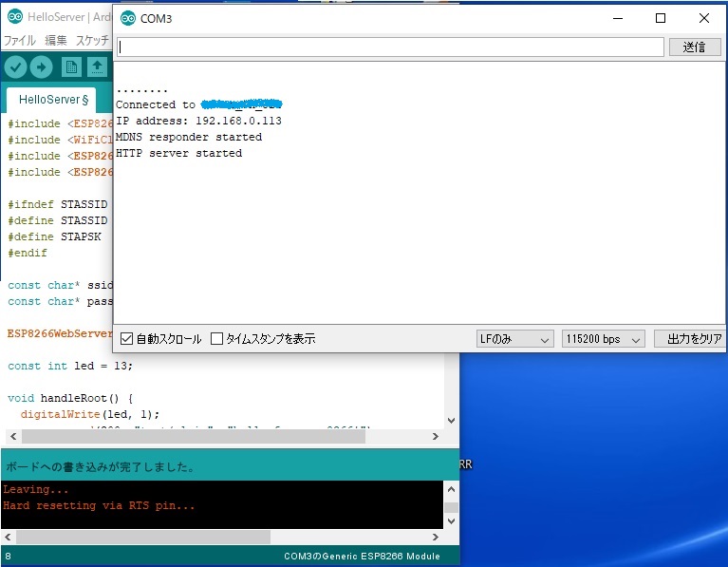Viewport: 728px width, 567px height.
Task: Click the line number 8 in status bar
Action: [x=8, y=557]
